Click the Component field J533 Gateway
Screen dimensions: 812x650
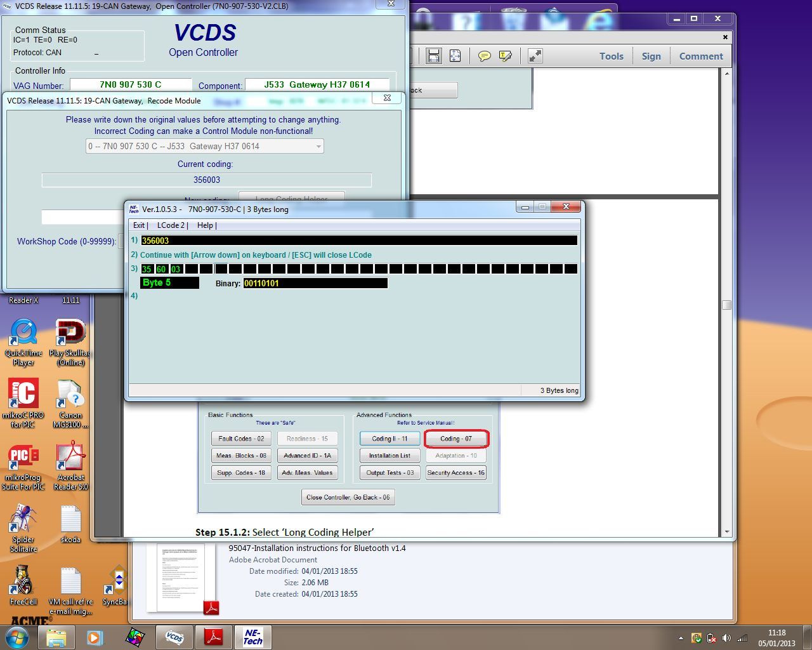point(317,84)
